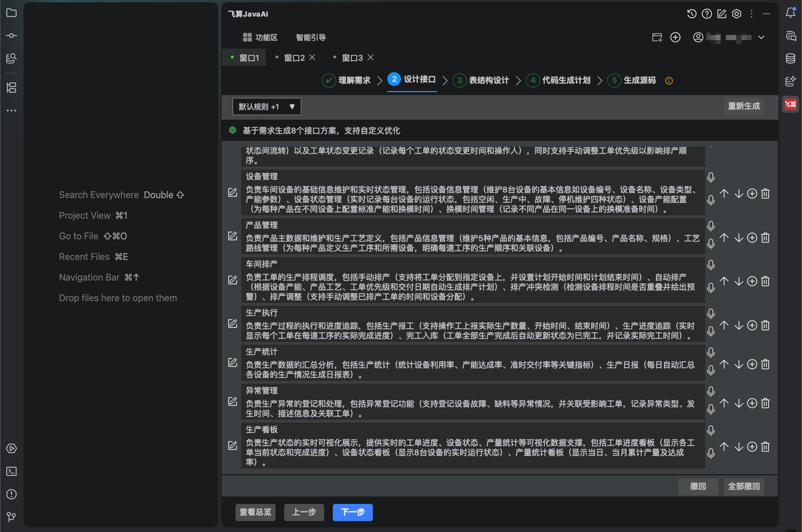Switch to the 智能引导 tab
This screenshot has width=802, height=532.
(x=311, y=38)
